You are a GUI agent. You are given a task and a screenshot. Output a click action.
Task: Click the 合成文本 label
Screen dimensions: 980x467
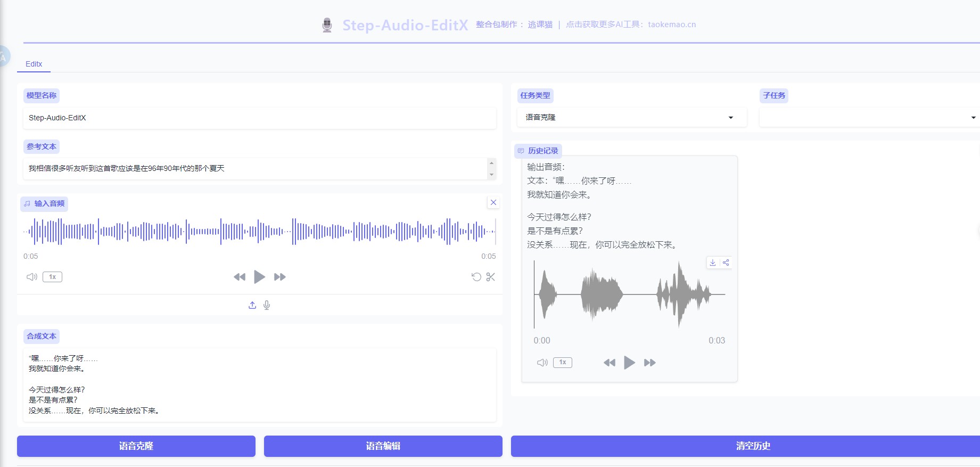[42, 336]
